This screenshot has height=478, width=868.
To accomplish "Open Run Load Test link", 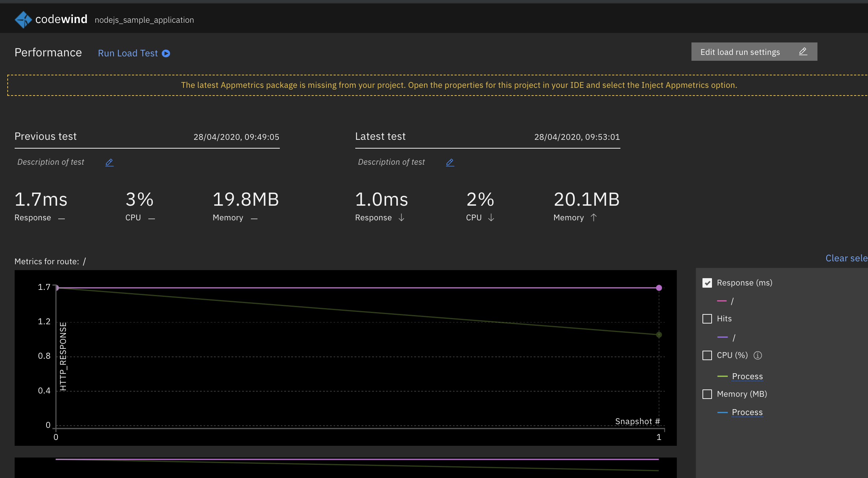I will (x=134, y=53).
